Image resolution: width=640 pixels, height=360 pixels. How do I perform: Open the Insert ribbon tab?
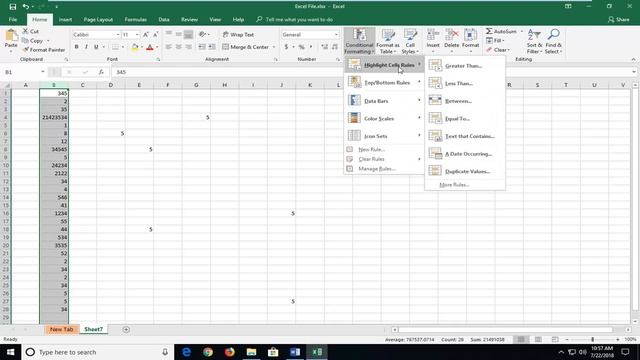pyautogui.click(x=65, y=19)
